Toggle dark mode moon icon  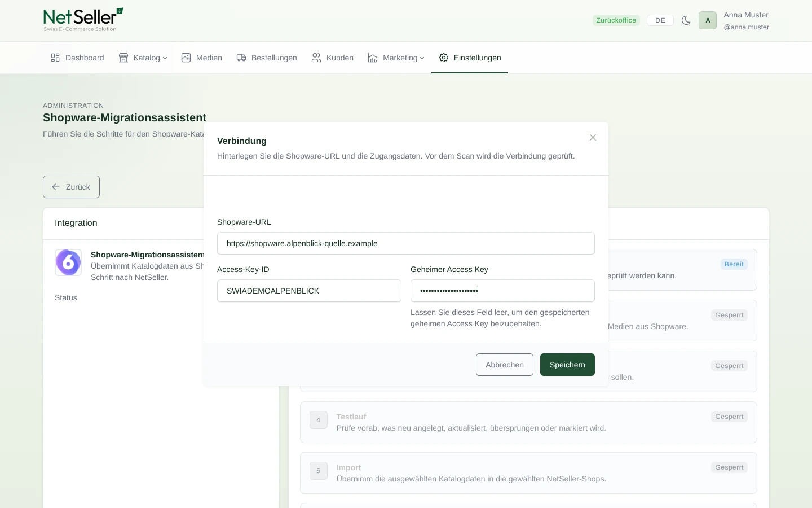pos(686,20)
